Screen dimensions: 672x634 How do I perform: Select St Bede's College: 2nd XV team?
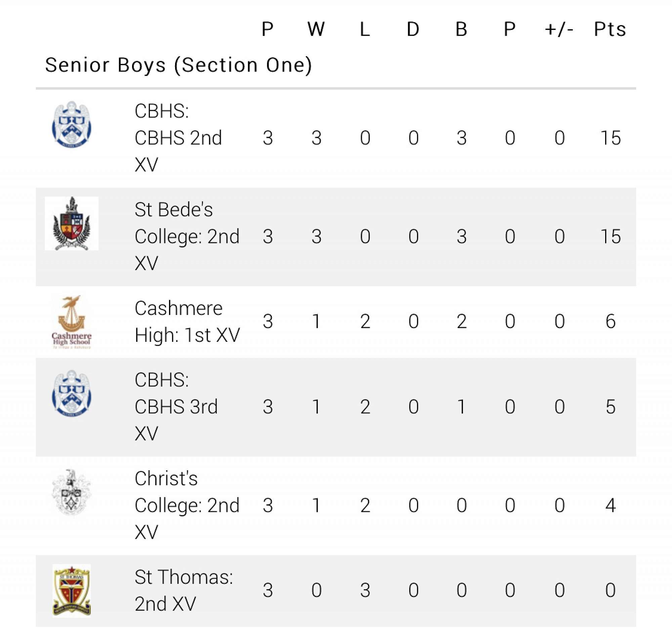186,236
